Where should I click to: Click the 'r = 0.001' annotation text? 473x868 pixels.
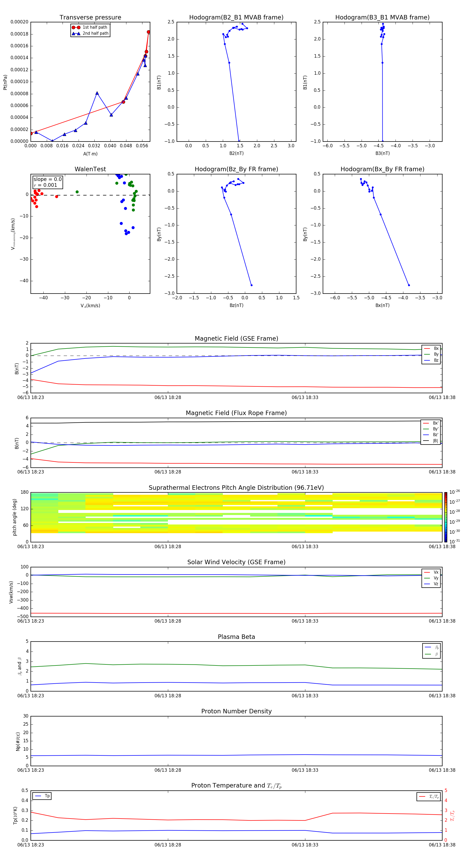45,185
